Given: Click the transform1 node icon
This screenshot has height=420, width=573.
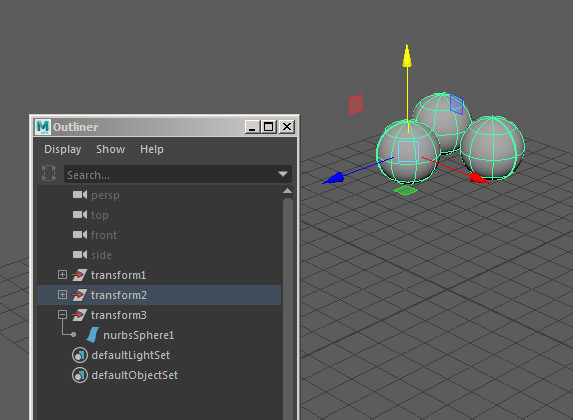Looking at the screenshot, I should (x=79, y=275).
